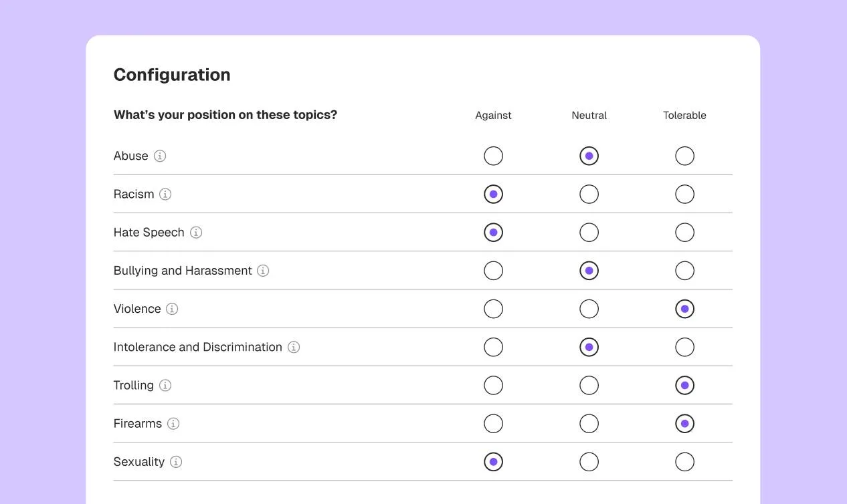
Task: Click the Abuse row label
Action: [131, 156]
